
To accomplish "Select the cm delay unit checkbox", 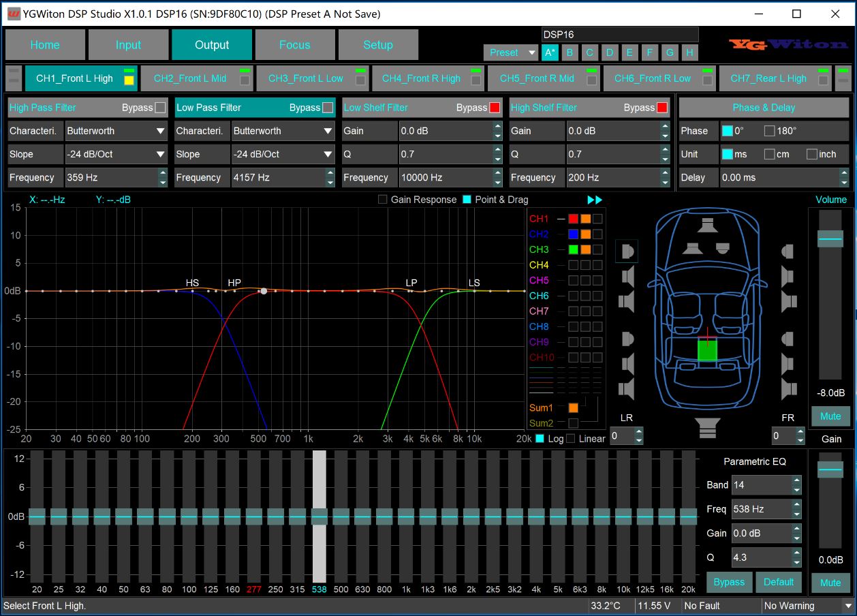I will (x=769, y=154).
